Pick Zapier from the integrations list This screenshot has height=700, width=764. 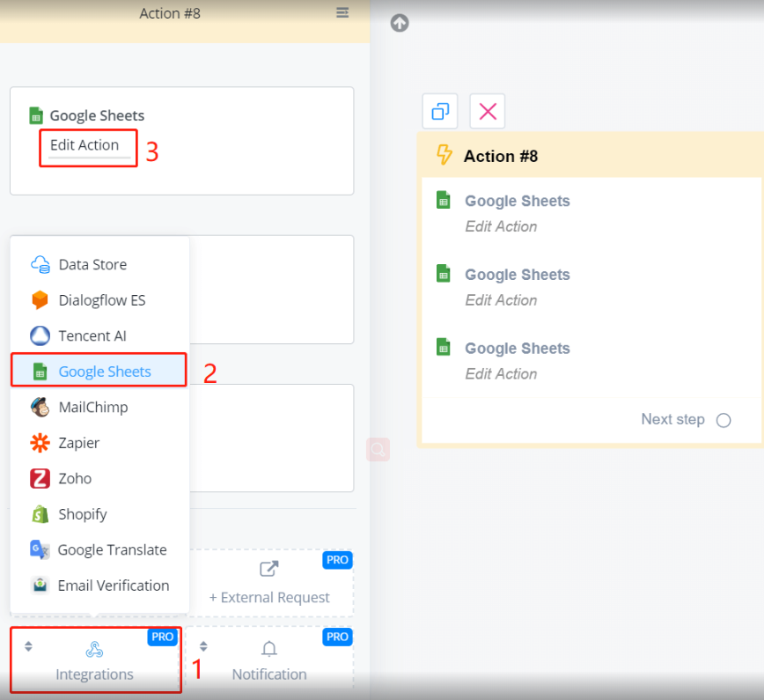coord(78,443)
